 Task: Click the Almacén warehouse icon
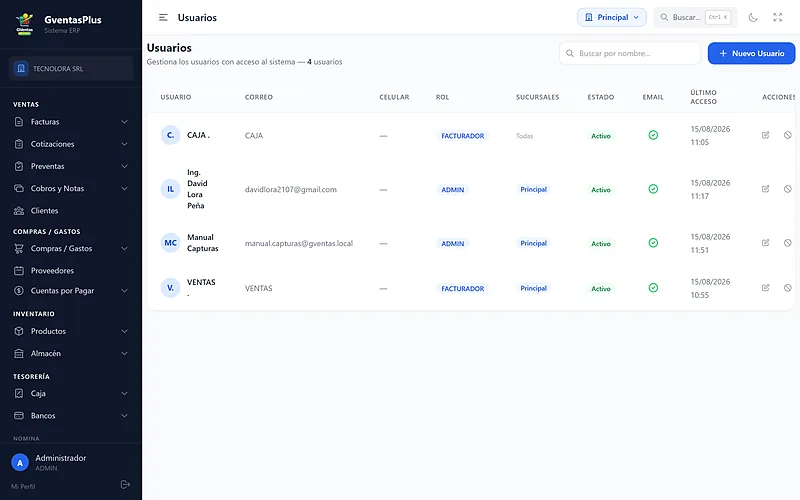point(19,353)
